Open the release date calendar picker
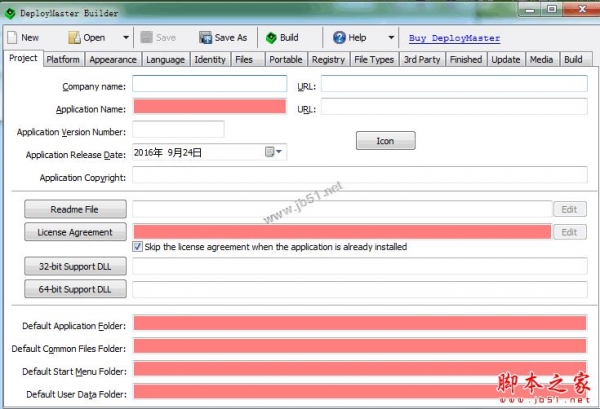Screen dimensions: 600x409 269,152
